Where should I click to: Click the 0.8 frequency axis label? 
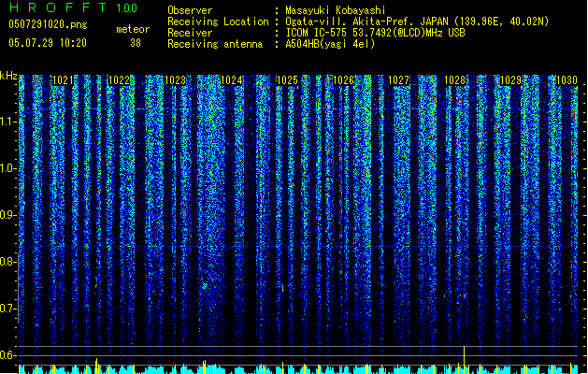click(x=7, y=262)
